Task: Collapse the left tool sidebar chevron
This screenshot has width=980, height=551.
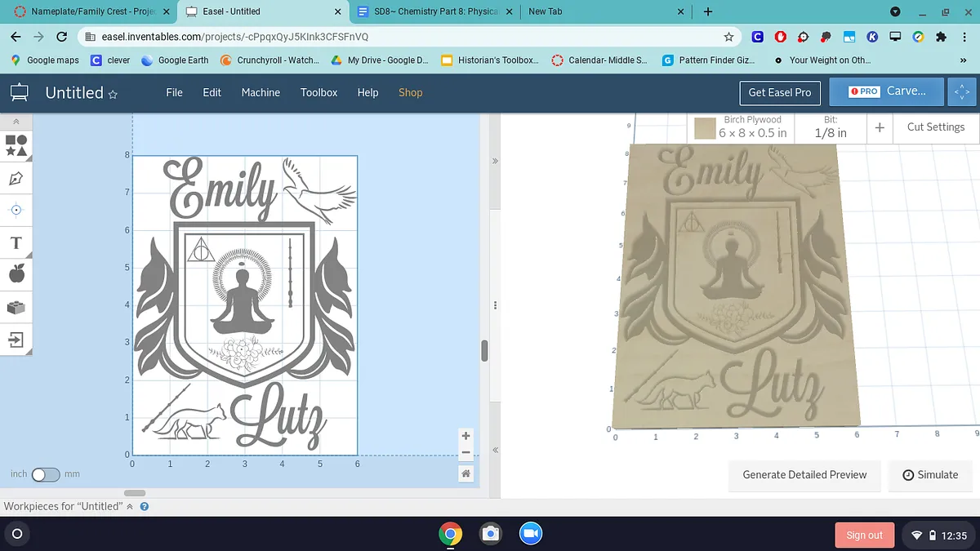Action: point(16,122)
